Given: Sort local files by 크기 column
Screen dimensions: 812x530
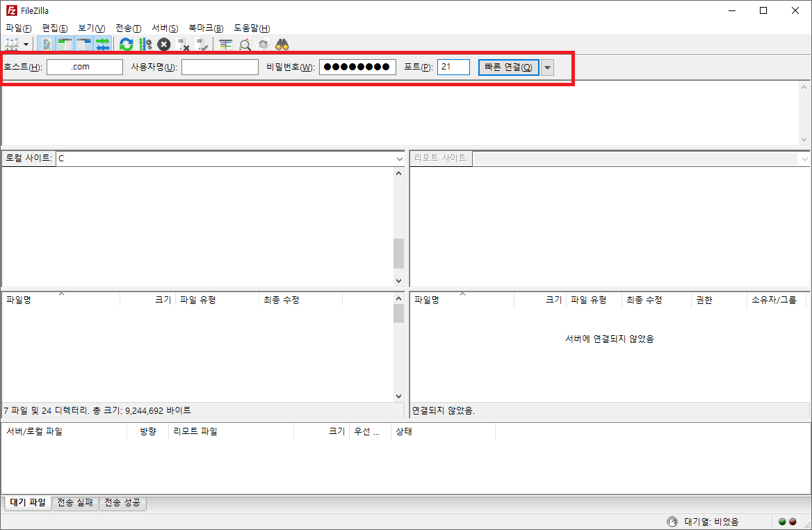Looking at the screenshot, I should (148, 300).
